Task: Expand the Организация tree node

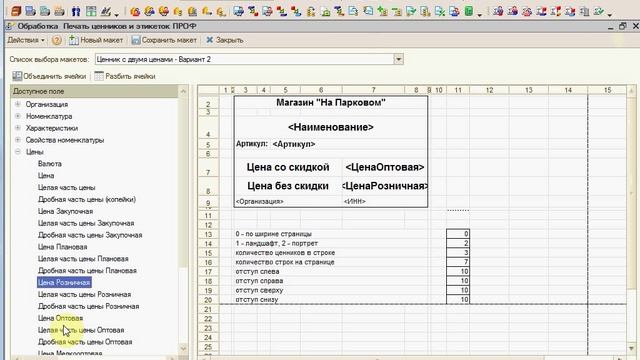Action: (x=18, y=104)
